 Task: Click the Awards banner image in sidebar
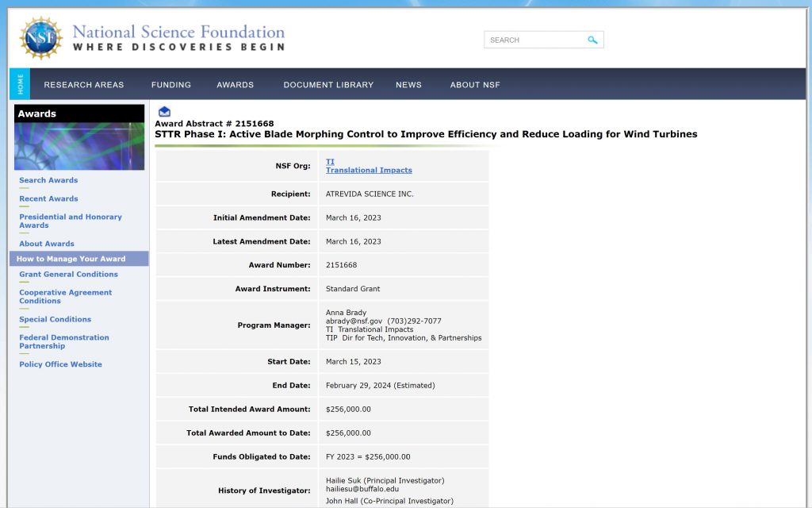click(x=79, y=145)
